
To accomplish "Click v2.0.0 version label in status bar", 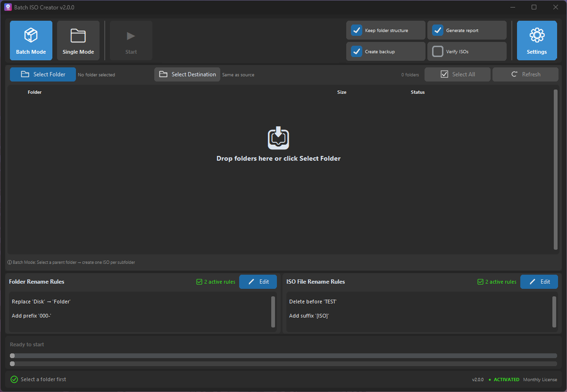I will [478, 380].
